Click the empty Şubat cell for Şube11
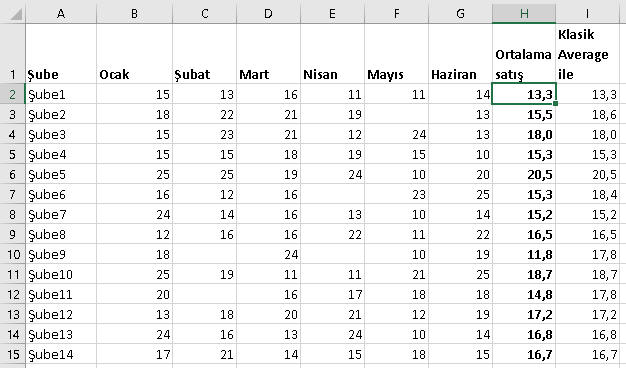The image size is (626, 368). click(204, 294)
